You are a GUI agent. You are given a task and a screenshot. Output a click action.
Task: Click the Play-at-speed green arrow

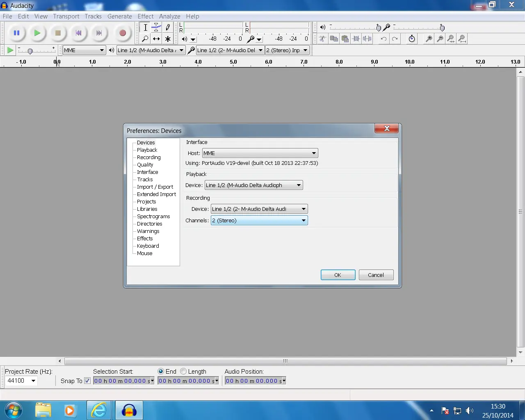pos(10,50)
